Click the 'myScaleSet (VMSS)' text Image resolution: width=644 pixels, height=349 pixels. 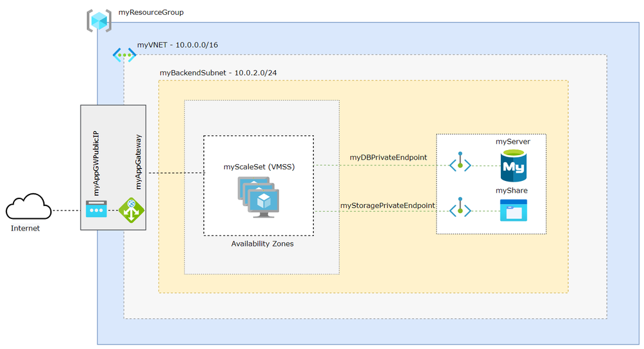[259, 167]
